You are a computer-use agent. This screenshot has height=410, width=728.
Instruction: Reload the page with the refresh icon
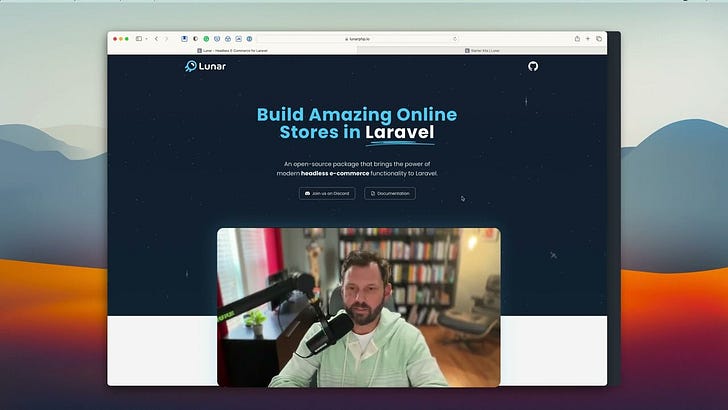click(x=455, y=39)
